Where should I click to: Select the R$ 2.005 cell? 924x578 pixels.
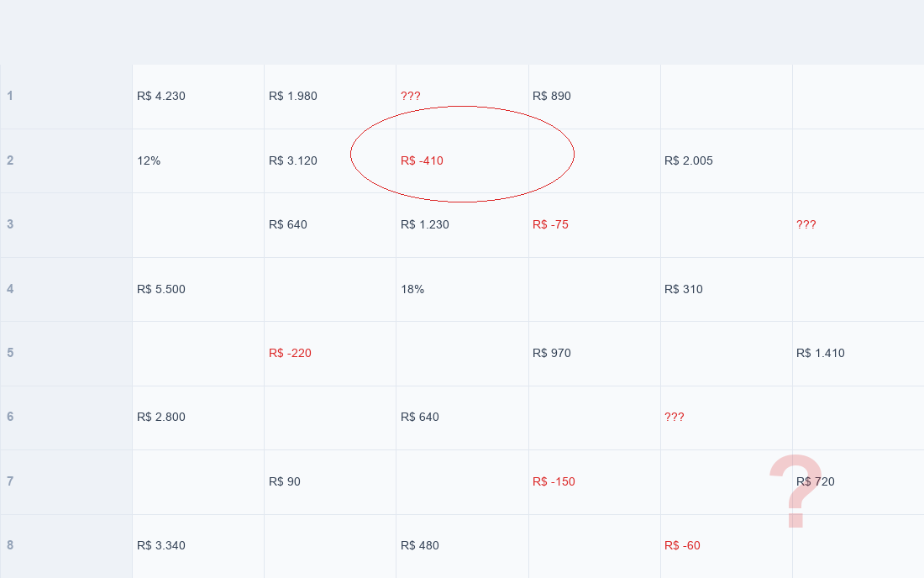click(726, 160)
